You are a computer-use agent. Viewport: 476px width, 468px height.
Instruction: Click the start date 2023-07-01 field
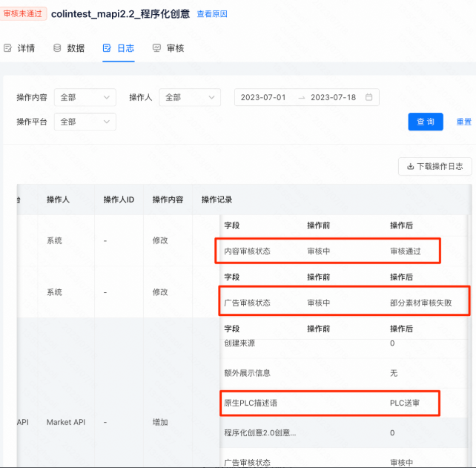click(263, 97)
